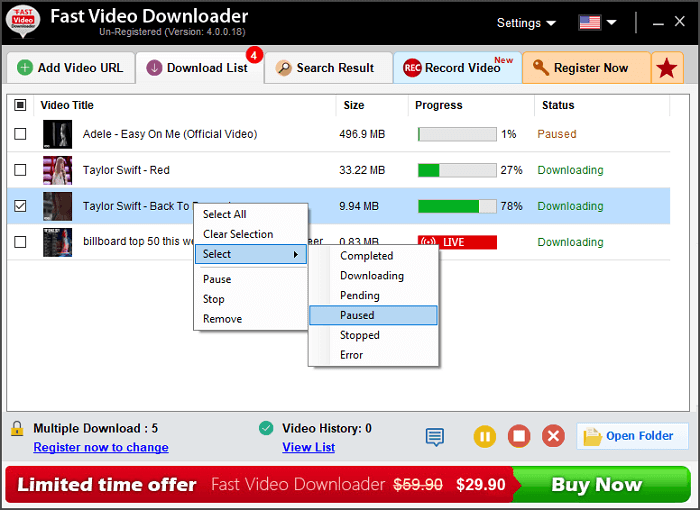Minimize the Fast Video Downloader window

click(x=658, y=22)
